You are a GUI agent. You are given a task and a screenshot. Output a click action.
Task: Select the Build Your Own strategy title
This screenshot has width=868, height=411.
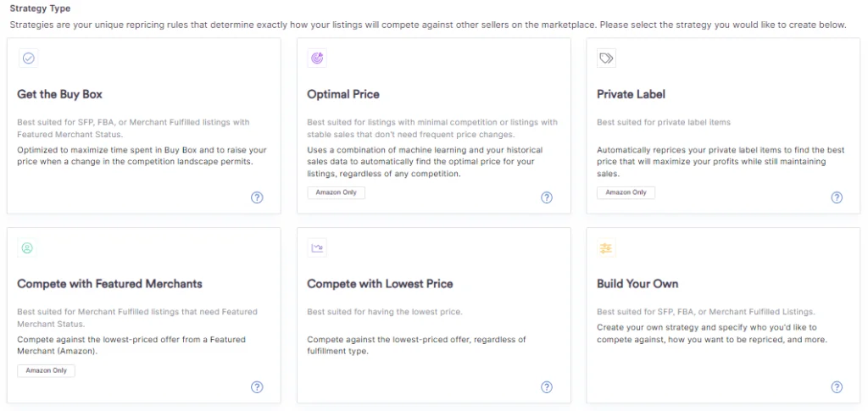coord(637,284)
